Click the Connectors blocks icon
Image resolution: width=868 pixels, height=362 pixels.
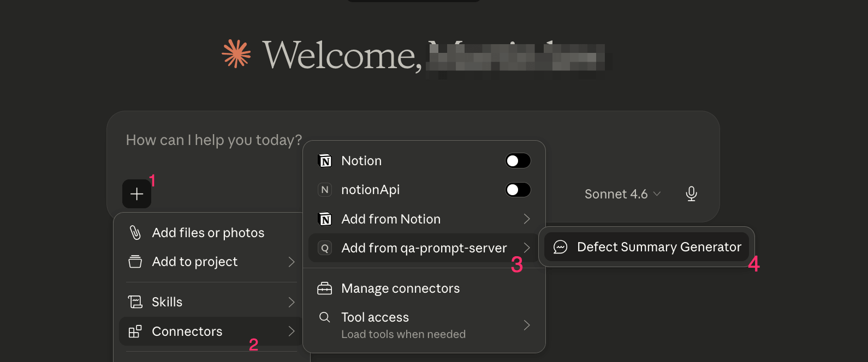pyautogui.click(x=135, y=331)
